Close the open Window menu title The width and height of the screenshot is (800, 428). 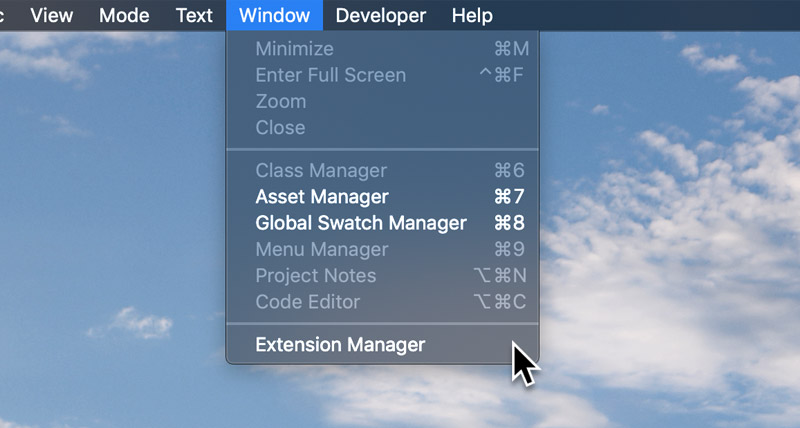(x=274, y=15)
